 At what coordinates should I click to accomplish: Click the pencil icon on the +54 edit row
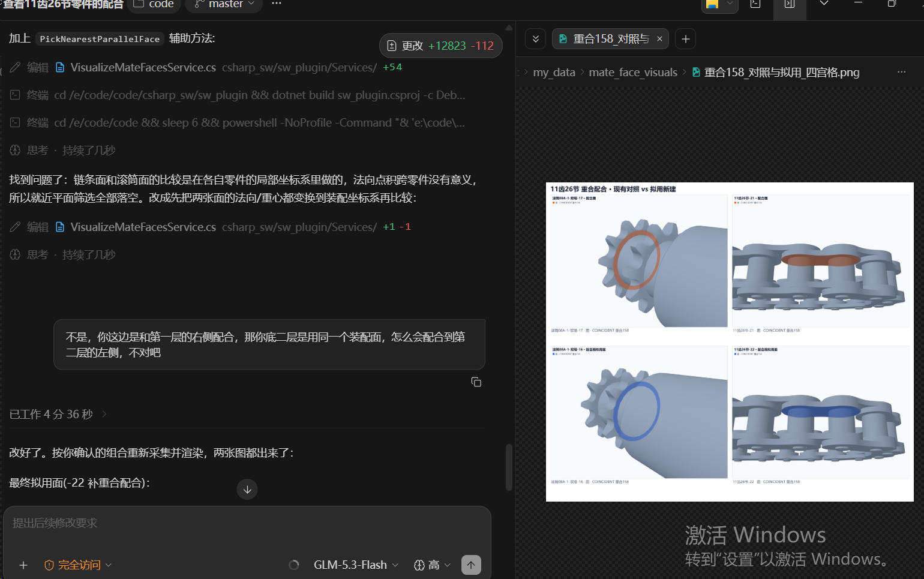click(15, 67)
